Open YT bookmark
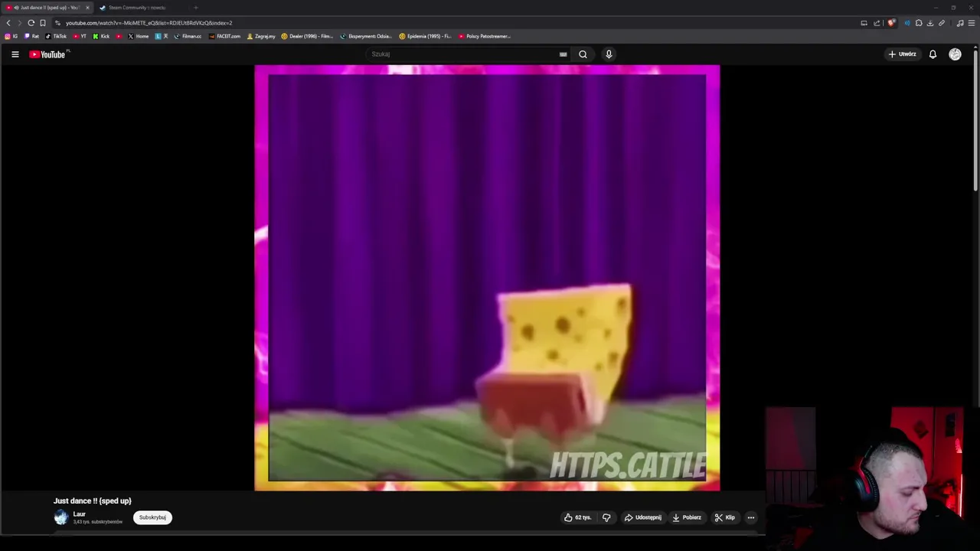 80,36
